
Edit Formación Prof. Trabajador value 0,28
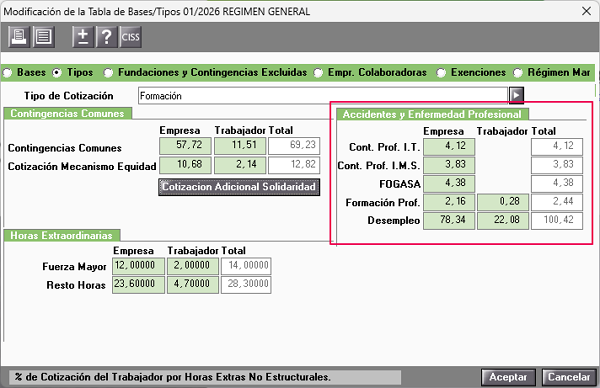point(503,202)
